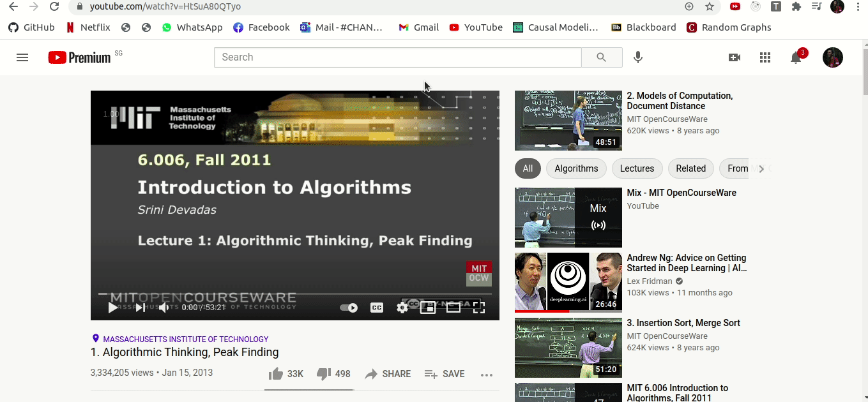The width and height of the screenshot is (868, 402).
Task: Open the Mail - #CHAN... bookmark
Action: point(342,27)
